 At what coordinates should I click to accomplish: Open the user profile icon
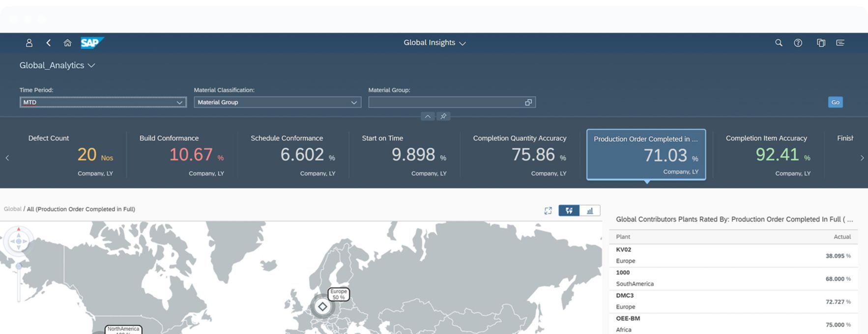click(x=29, y=43)
